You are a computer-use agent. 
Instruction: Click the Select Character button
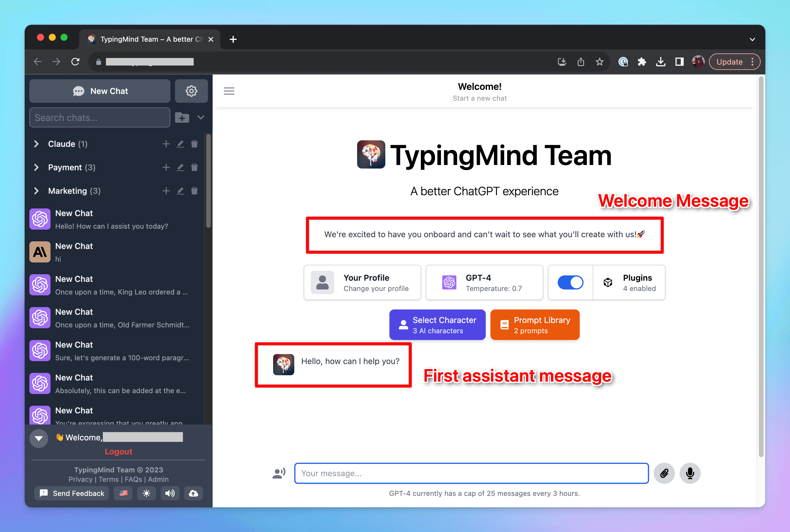(437, 325)
